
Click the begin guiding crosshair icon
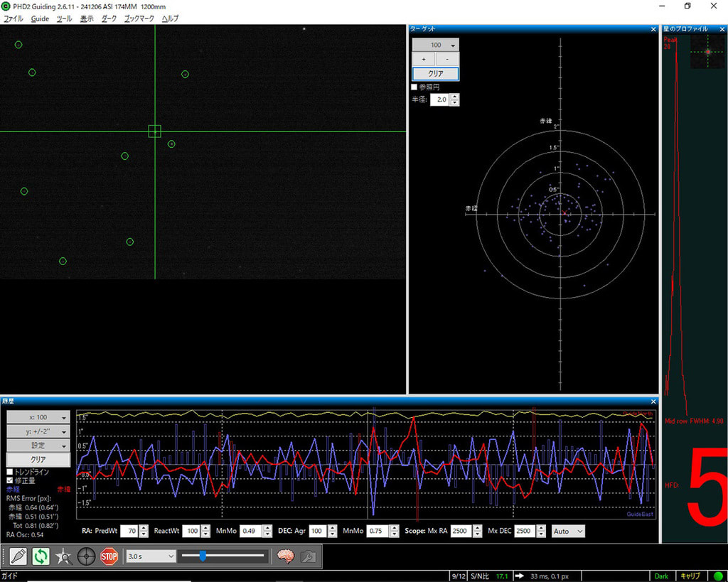pyautogui.click(x=86, y=556)
